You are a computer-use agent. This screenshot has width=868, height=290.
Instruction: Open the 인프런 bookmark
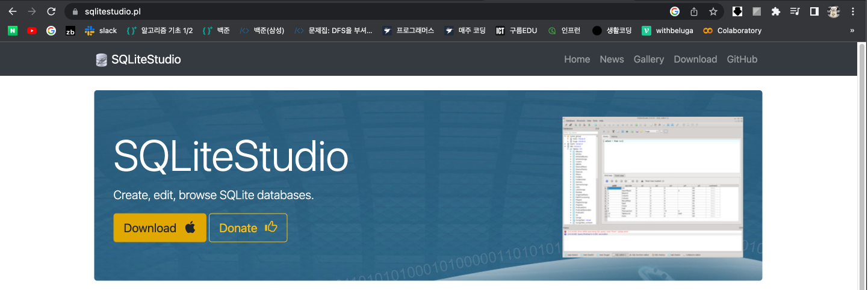(564, 31)
